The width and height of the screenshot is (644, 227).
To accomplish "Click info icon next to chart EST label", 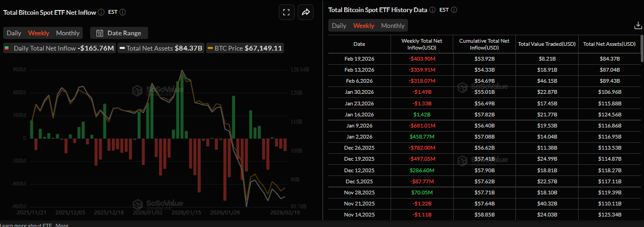I will (122, 12).
